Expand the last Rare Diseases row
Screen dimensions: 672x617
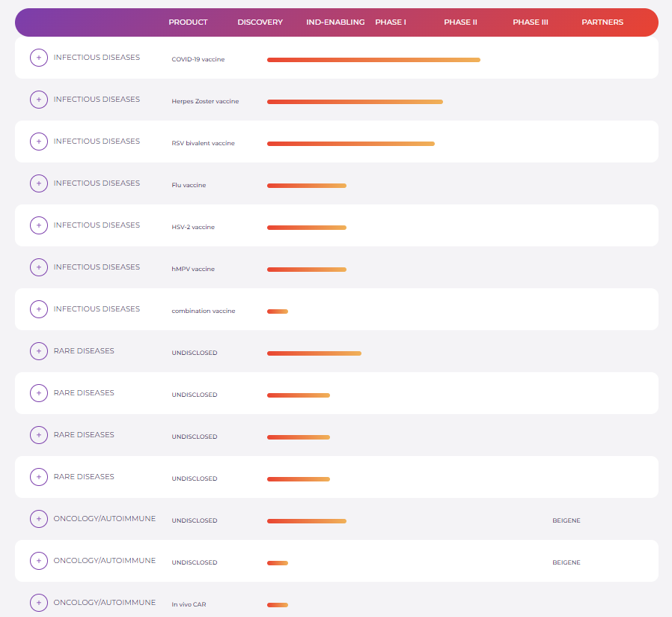(x=39, y=477)
